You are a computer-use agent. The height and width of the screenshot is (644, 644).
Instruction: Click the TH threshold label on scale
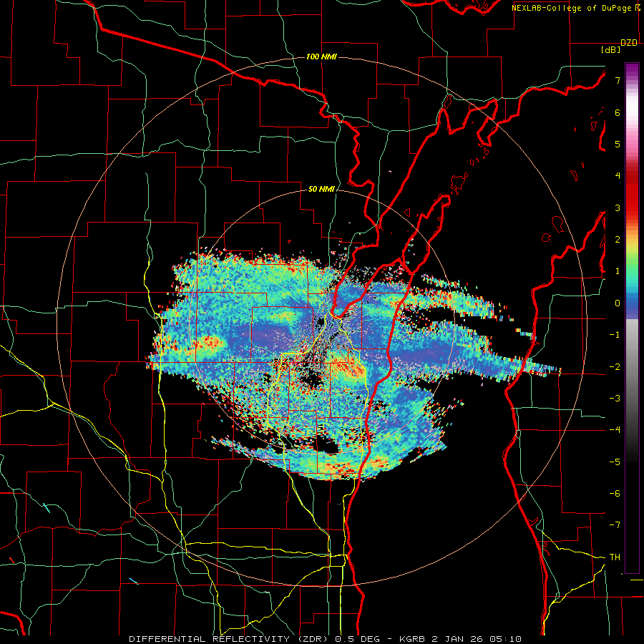coord(615,557)
